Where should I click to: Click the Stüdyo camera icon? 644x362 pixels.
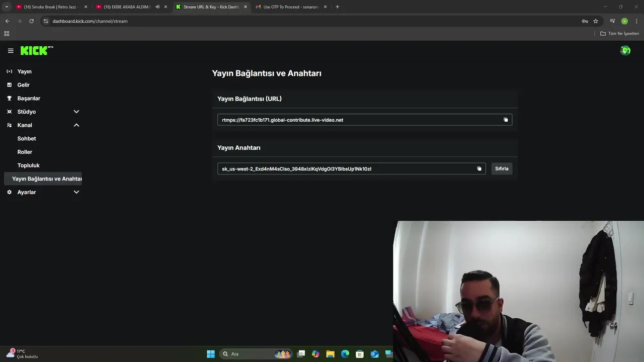[x=9, y=112]
